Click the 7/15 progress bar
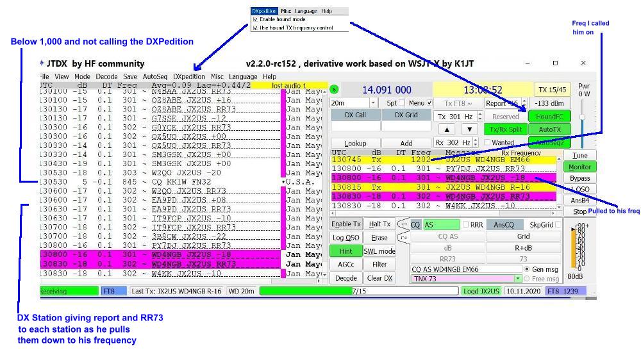Screen dimensions: 641x364 click(359, 292)
